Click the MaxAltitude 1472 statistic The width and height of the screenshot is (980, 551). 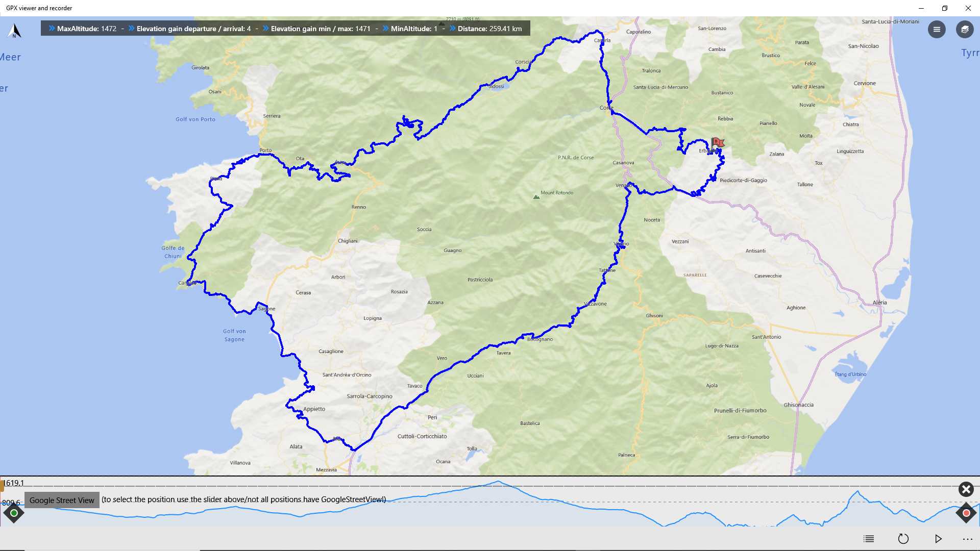click(x=86, y=29)
